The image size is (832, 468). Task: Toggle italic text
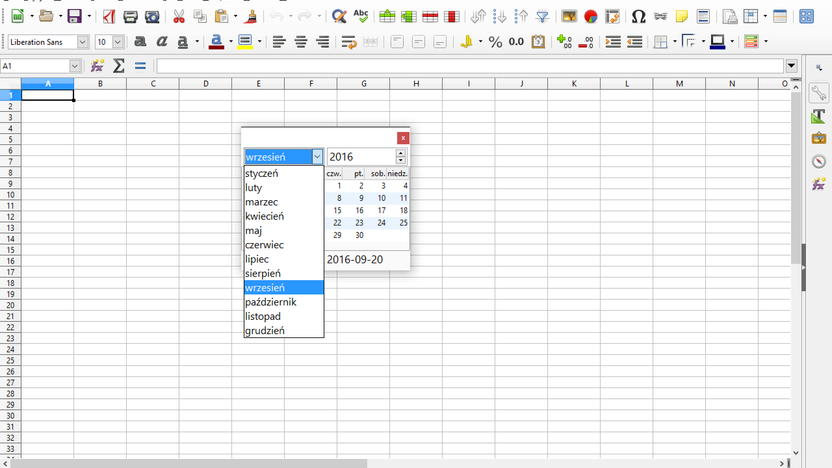(x=162, y=41)
